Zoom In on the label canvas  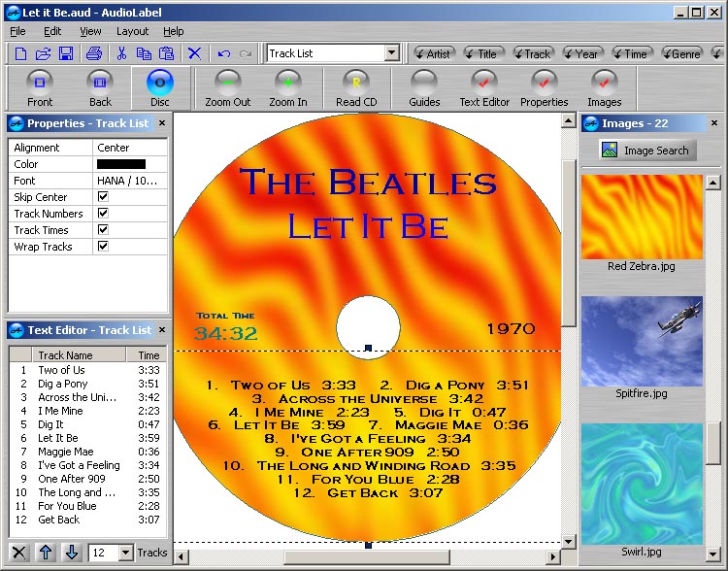coord(288,88)
